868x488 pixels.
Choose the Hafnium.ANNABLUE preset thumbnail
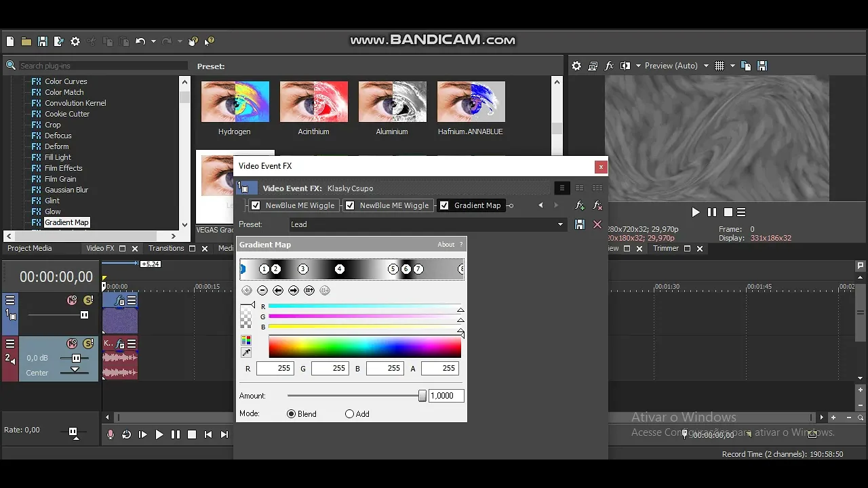click(x=471, y=102)
